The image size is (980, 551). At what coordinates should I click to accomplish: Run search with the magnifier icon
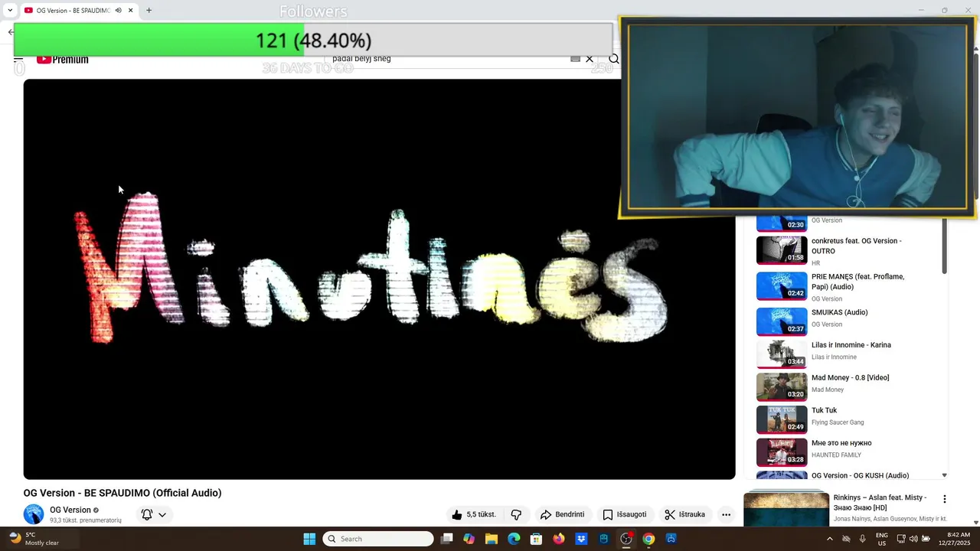[613, 59]
